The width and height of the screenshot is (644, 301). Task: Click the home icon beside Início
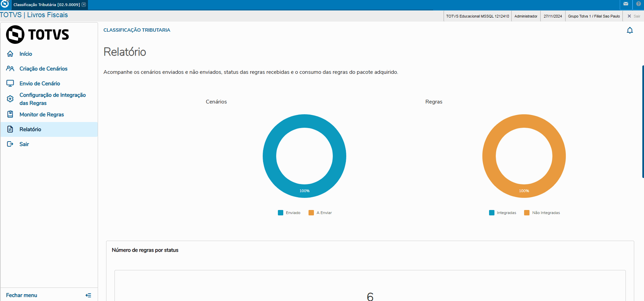(10, 54)
